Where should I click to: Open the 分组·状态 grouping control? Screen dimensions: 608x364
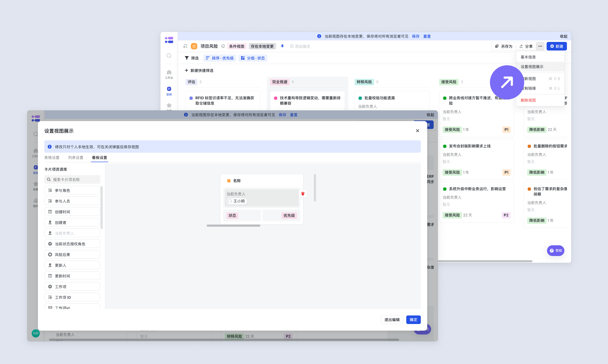[253, 58]
